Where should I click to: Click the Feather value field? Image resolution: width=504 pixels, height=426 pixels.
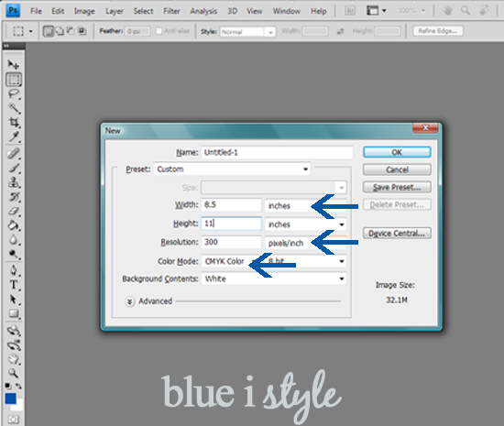137,31
